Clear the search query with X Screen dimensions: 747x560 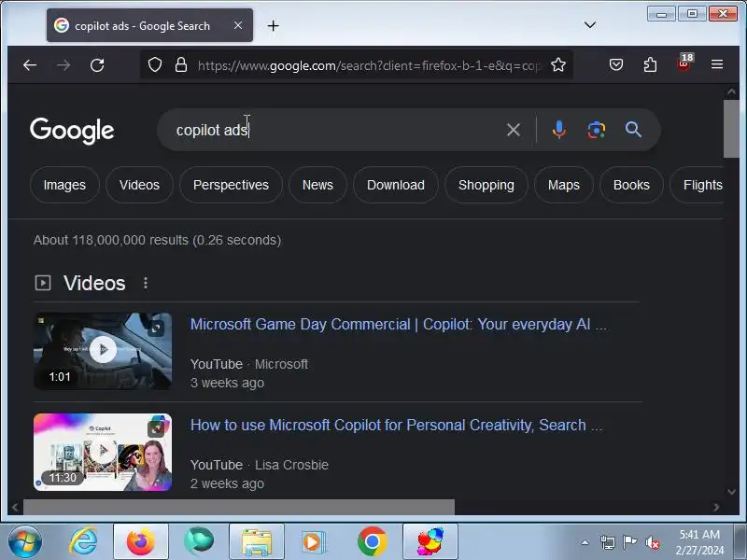coord(513,130)
